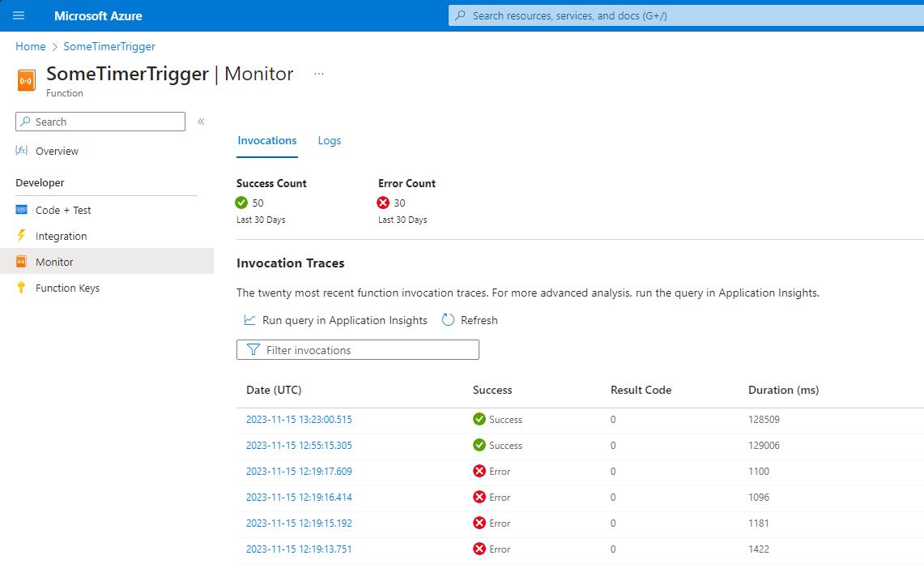
Task: Click the Code + Test icon
Action: click(x=22, y=209)
